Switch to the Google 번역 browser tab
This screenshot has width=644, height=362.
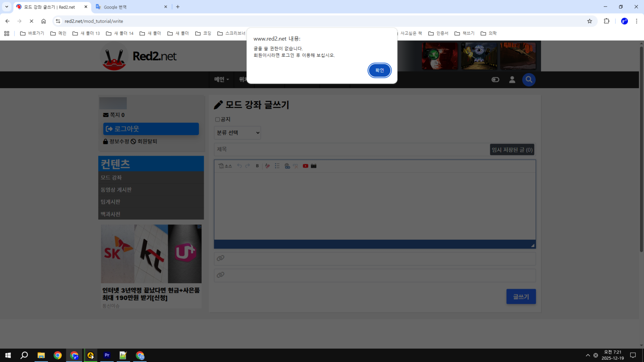129,7
